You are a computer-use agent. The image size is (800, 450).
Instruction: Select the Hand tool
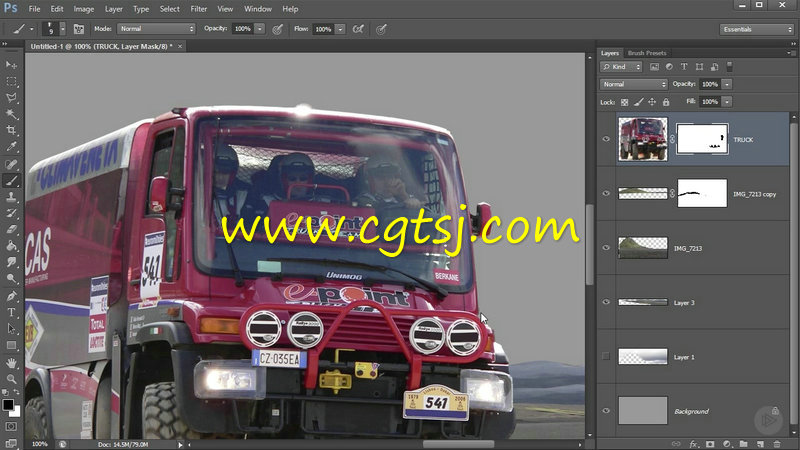click(x=11, y=363)
